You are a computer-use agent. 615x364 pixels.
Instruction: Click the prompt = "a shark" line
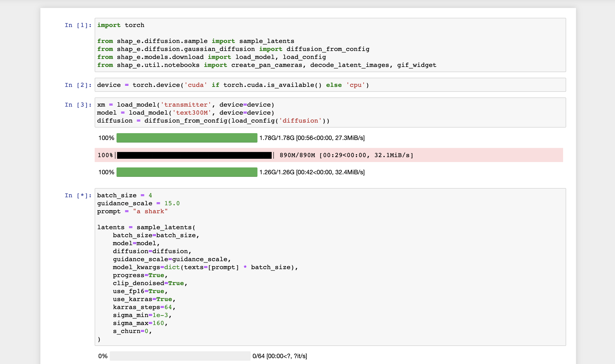pos(132,211)
